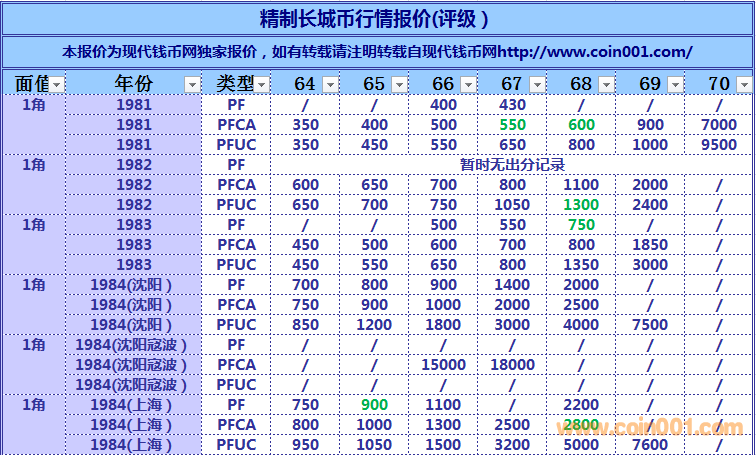The image size is (756, 455).
Task: Open the 面值 column filter dropdown
Action: point(57,85)
